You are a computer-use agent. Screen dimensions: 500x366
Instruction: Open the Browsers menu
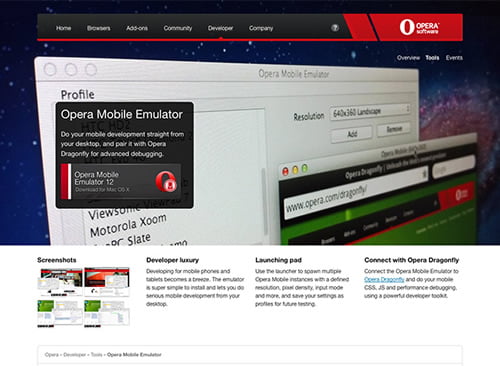(99, 28)
